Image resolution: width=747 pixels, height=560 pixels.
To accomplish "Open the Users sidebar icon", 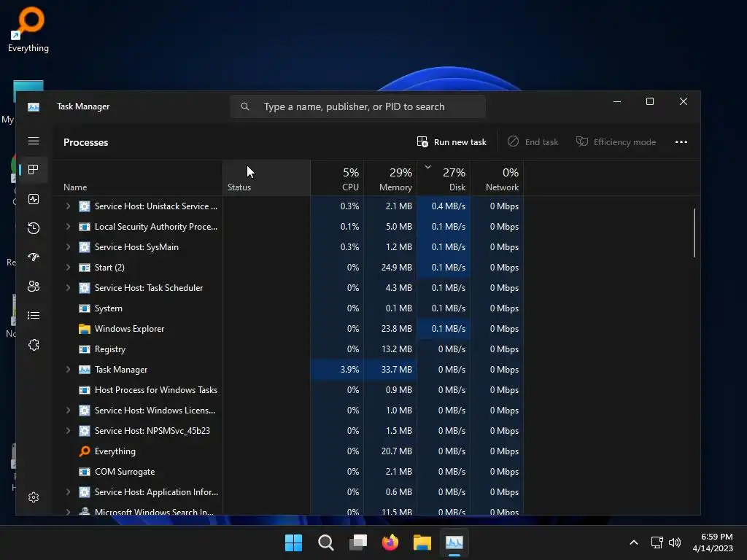I will pyautogui.click(x=34, y=286).
